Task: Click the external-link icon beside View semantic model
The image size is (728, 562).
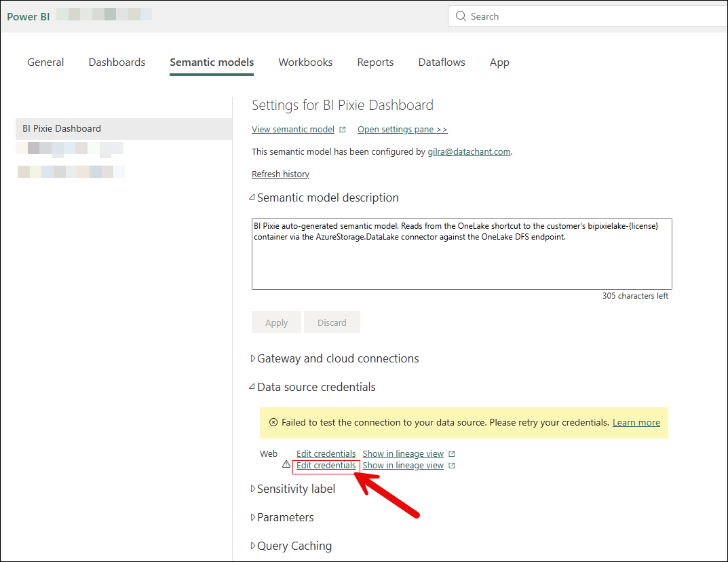Action: (343, 130)
